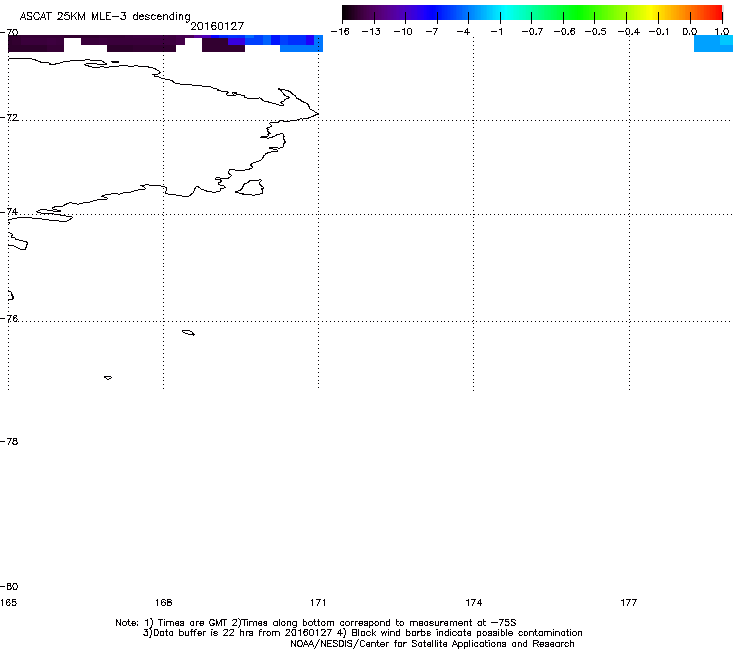Click the -0.4 color scale label
Viewport: 740px width, 650px height.
pos(629,32)
